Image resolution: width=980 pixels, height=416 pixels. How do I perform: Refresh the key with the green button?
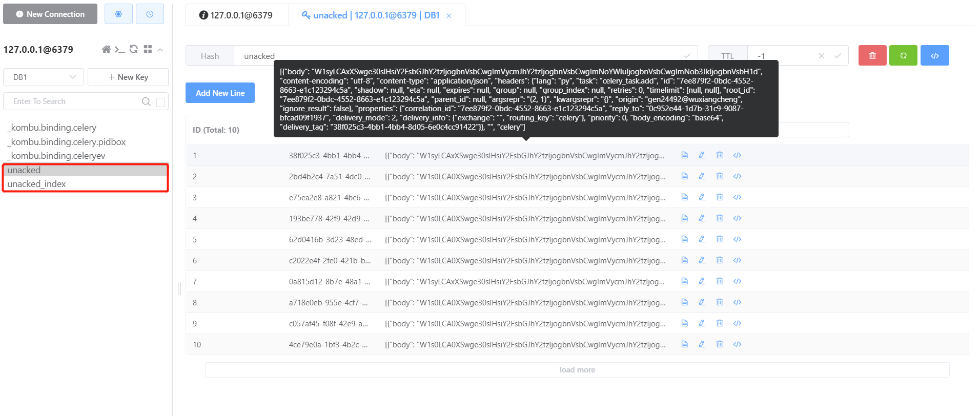tap(904, 55)
